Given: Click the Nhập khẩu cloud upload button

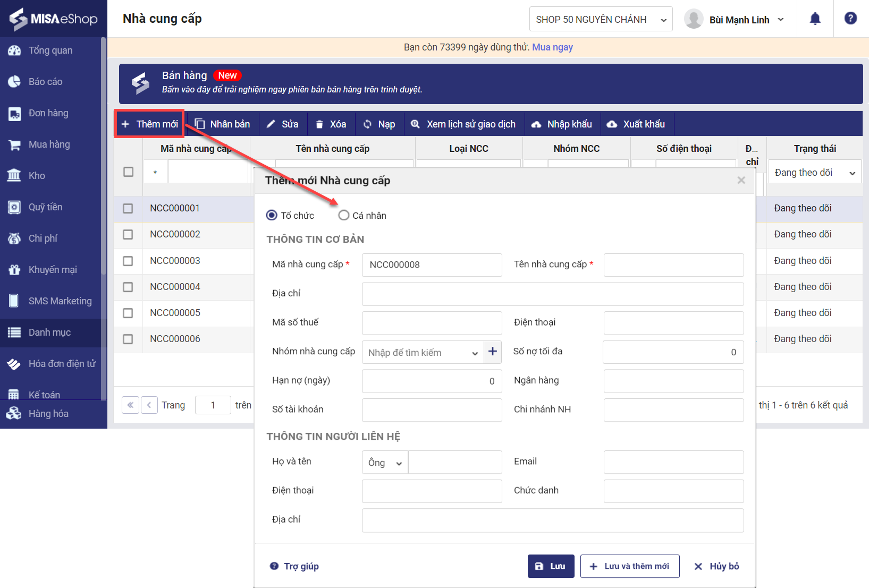Looking at the screenshot, I should (562, 124).
